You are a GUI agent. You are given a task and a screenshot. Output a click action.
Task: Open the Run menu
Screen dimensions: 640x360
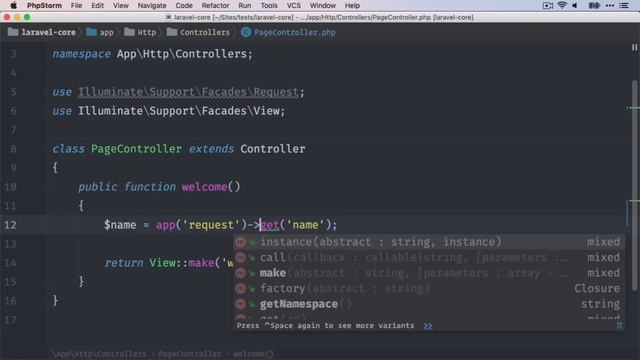click(245, 5)
